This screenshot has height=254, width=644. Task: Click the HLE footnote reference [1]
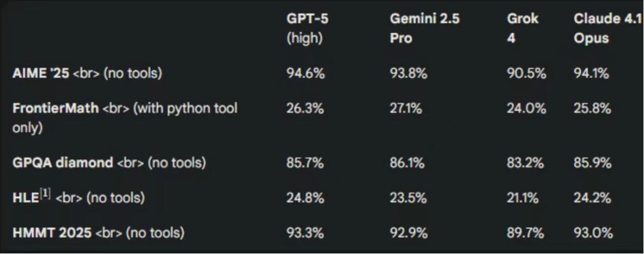pos(46,194)
